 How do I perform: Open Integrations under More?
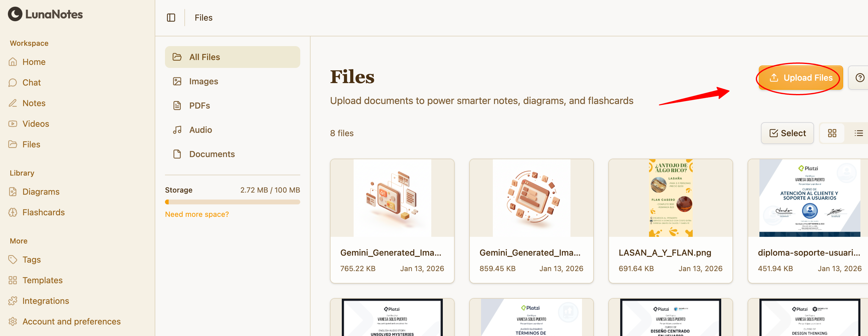[x=45, y=301]
